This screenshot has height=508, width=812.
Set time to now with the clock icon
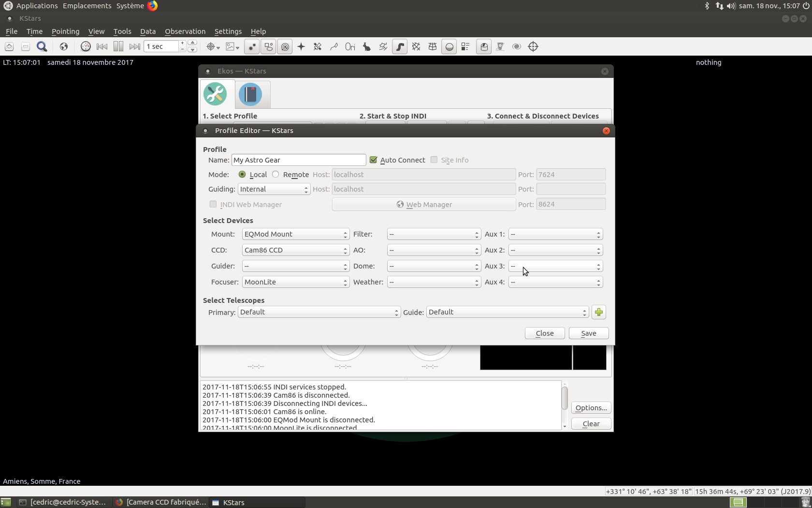(x=86, y=46)
